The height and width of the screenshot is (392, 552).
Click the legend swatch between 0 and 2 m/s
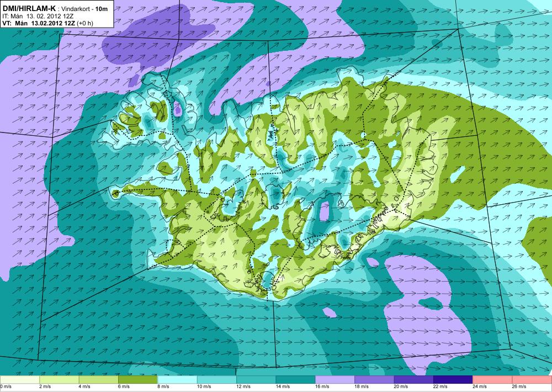click(x=20, y=380)
